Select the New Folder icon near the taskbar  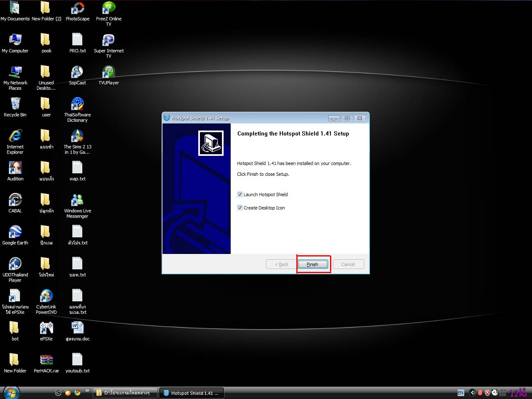coord(15,363)
